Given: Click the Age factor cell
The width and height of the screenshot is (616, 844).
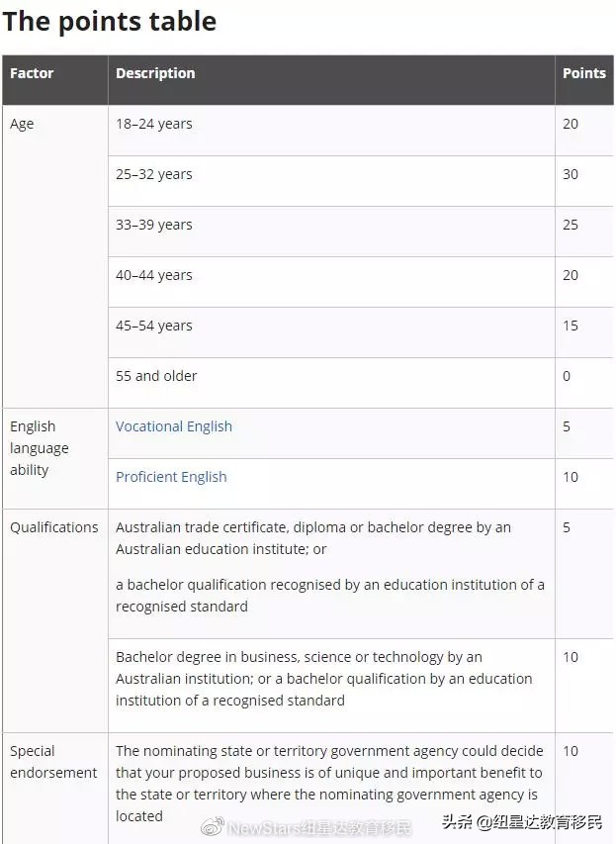Looking at the screenshot, I should coord(22,124).
